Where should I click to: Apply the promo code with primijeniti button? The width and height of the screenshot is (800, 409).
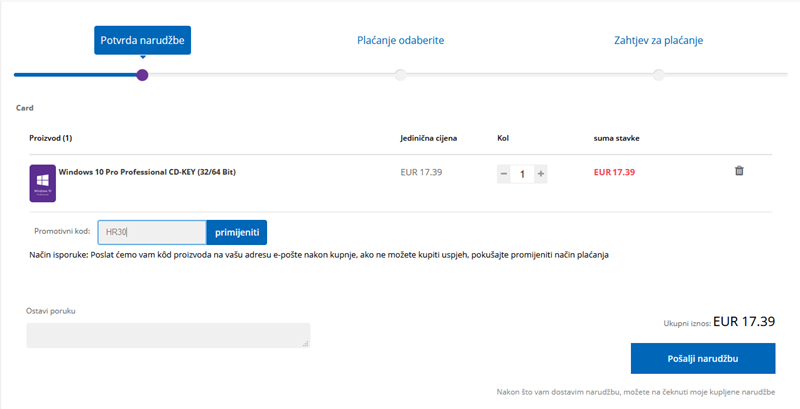click(x=237, y=232)
